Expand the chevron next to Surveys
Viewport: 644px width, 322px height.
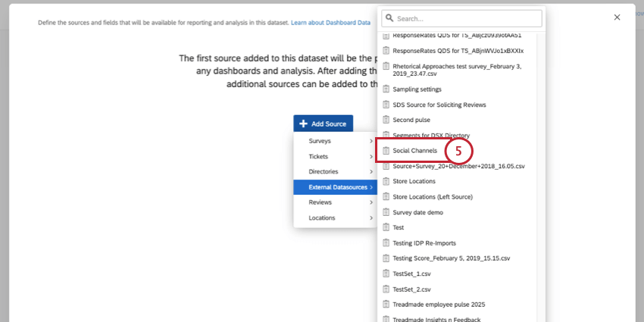point(371,141)
